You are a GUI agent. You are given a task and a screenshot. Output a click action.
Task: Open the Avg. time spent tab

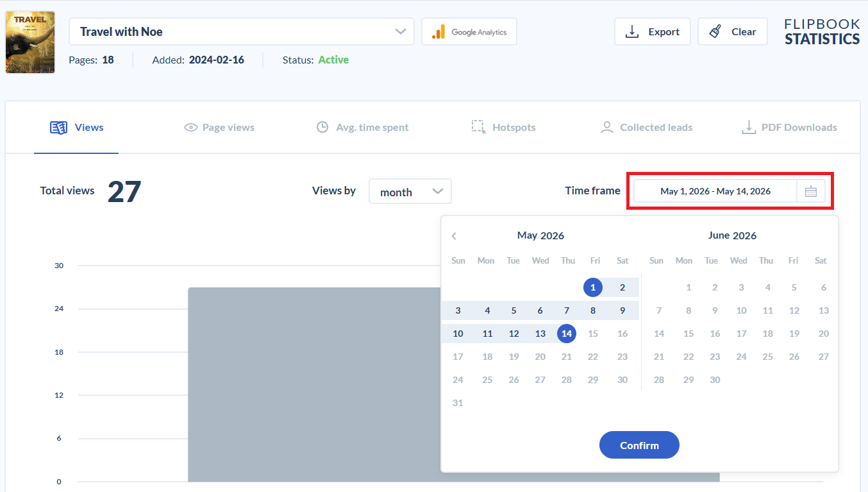click(363, 127)
